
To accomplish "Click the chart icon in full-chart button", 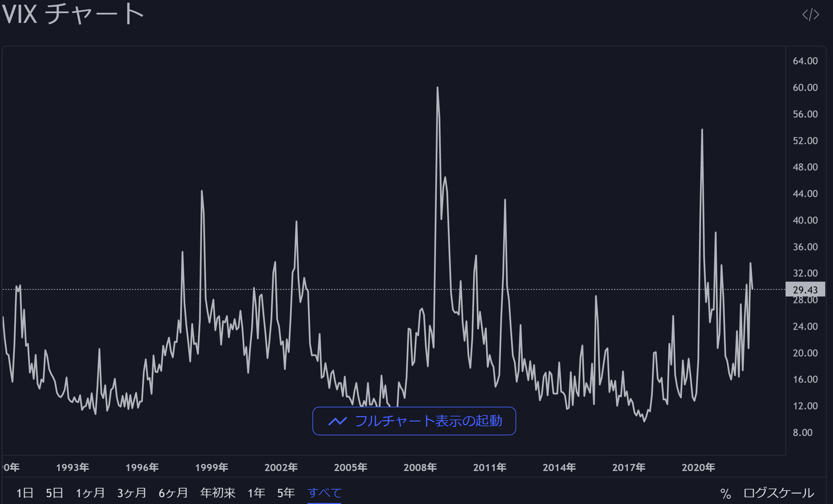I will pos(337,421).
